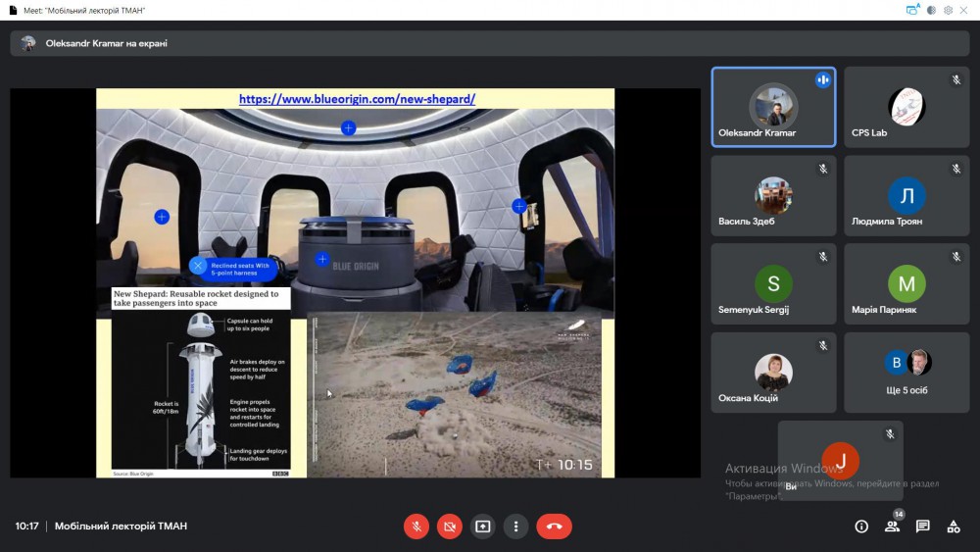Screen dimensions: 980x552
Task: Click the plus hotspot on right capsule window
Action: pyautogui.click(x=518, y=206)
